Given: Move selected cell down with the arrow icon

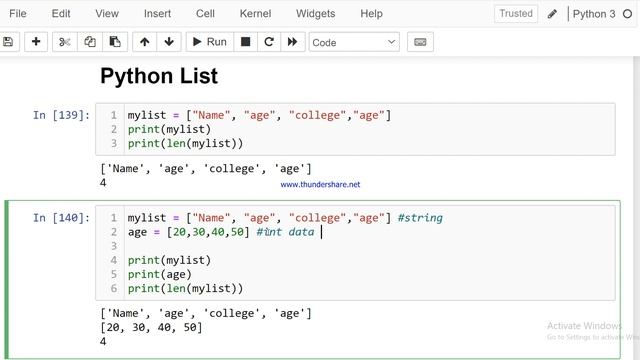Looking at the screenshot, I should pyautogui.click(x=169, y=42).
